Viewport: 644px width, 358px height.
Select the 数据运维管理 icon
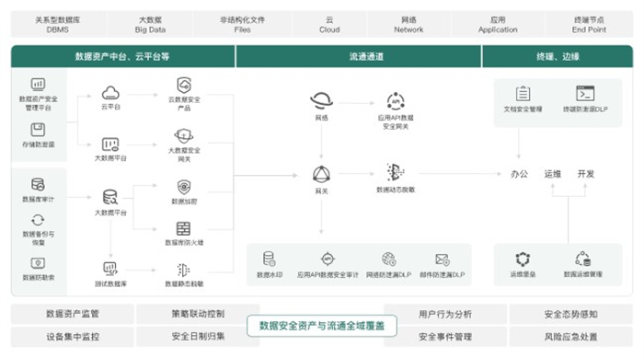(x=582, y=259)
